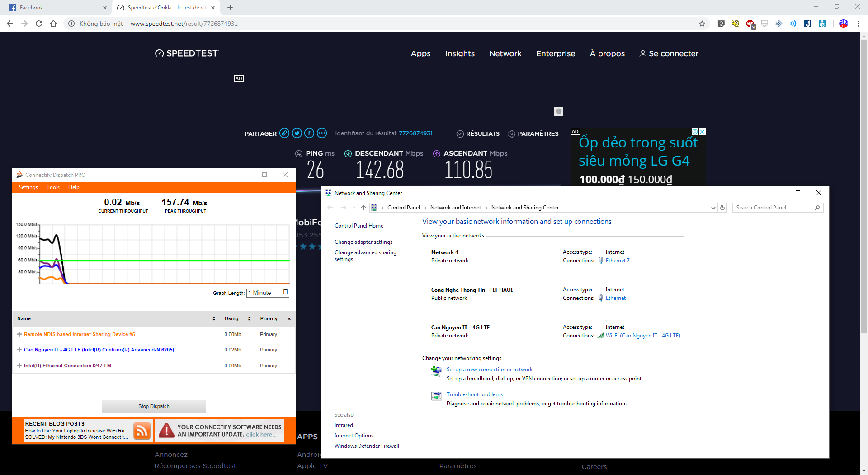
Task: Open the À propos navigation item
Action: coord(607,53)
